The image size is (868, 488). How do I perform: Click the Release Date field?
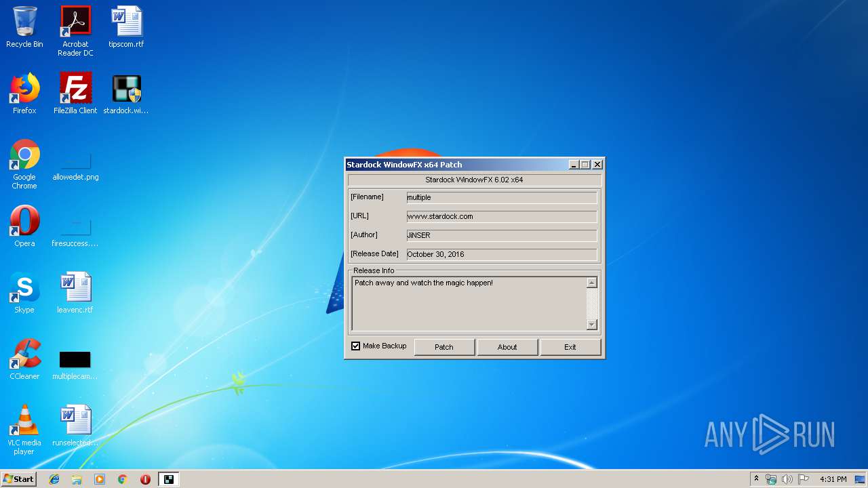tap(502, 254)
